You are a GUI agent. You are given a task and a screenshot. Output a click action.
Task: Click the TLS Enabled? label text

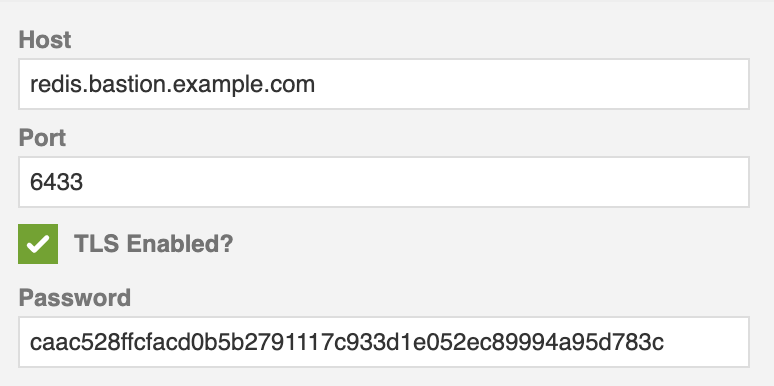[x=154, y=244]
